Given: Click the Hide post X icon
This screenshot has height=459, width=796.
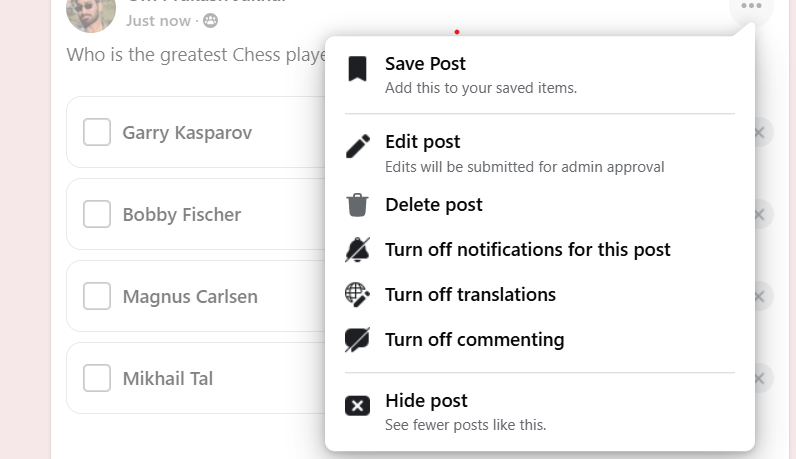Looking at the screenshot, I should [357, 405].
